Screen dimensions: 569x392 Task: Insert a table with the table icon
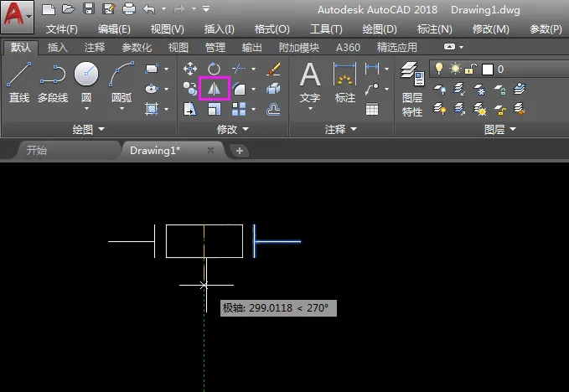click(372, 108)
